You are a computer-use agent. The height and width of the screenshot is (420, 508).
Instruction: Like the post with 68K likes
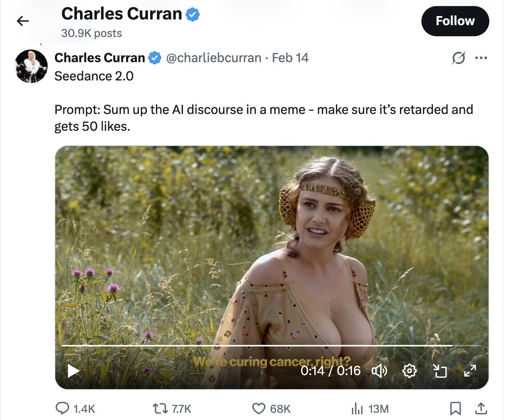[x=258, y=409]
